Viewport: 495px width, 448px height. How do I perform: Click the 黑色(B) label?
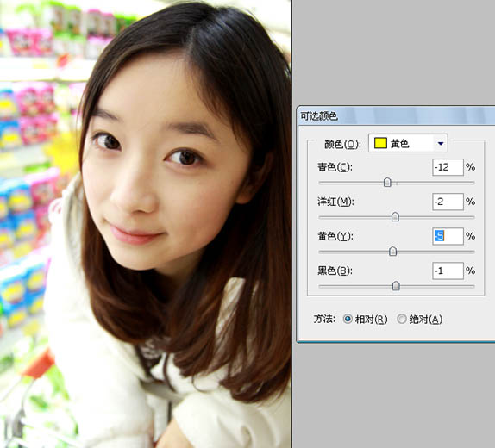click(335, 271)
